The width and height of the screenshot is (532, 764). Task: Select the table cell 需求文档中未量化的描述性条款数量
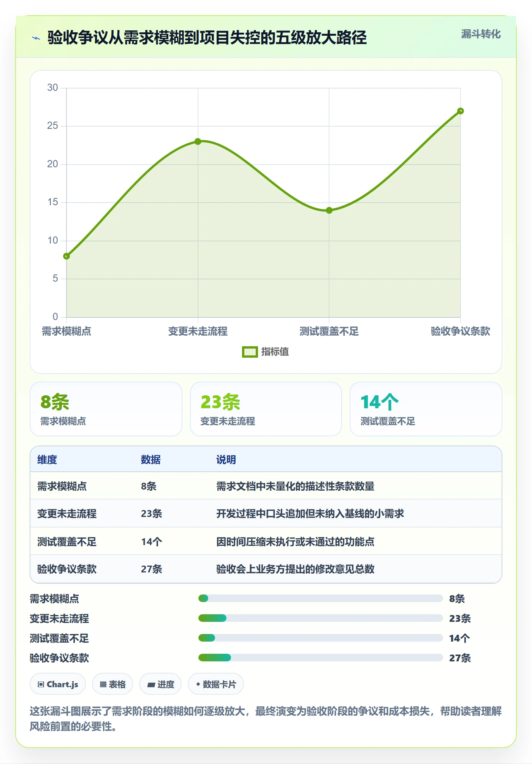(295, 486)
